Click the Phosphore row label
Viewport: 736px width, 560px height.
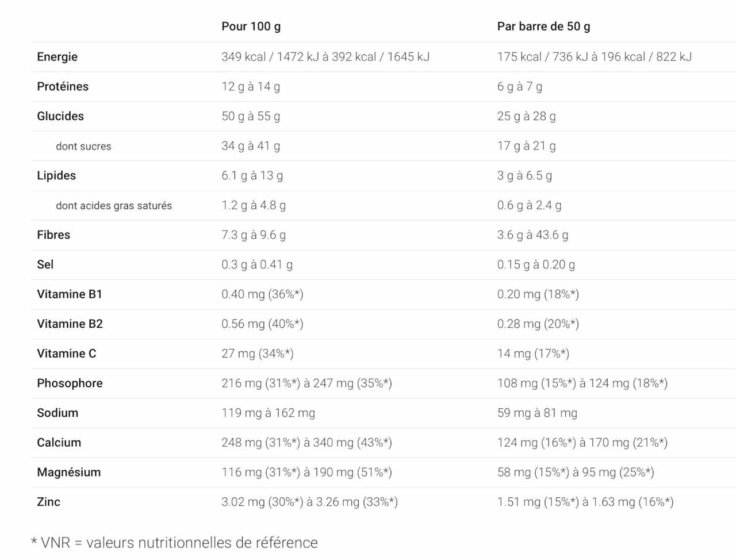[x=70, y=383]
